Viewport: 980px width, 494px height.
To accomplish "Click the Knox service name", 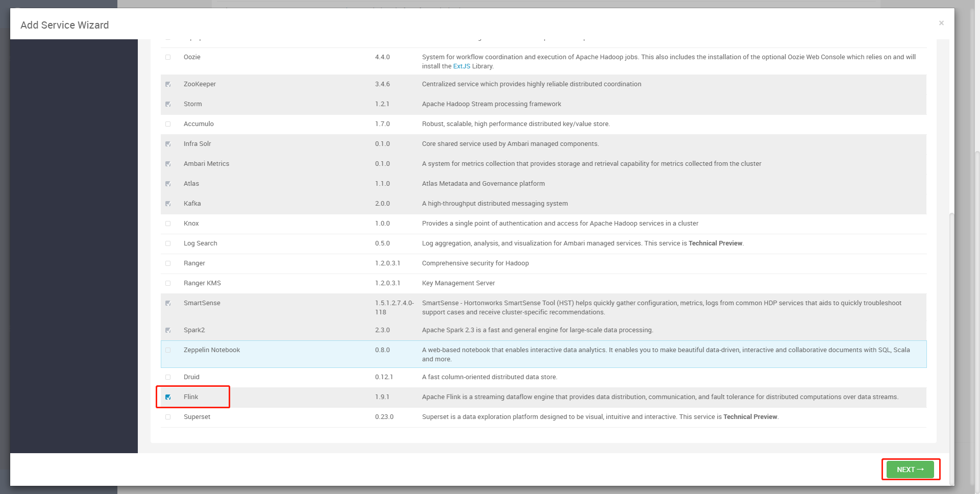I will point(191,224).
